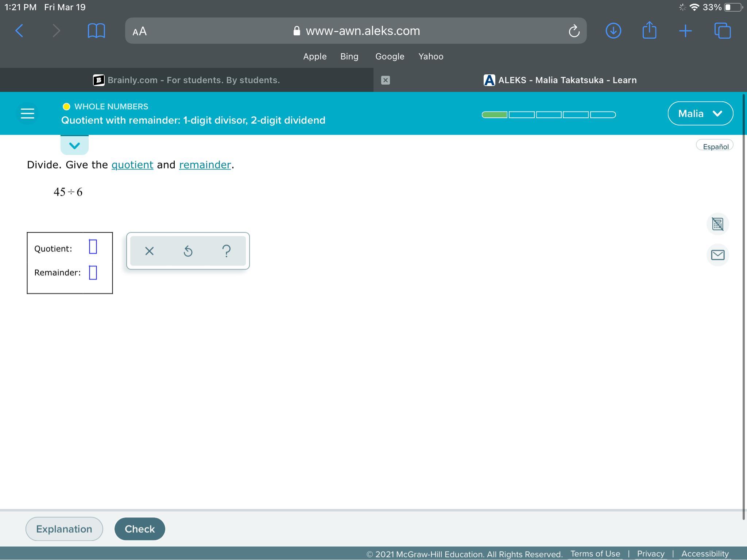Click the undo arrow in answer toolbar
747x560 pixels.
188,251
